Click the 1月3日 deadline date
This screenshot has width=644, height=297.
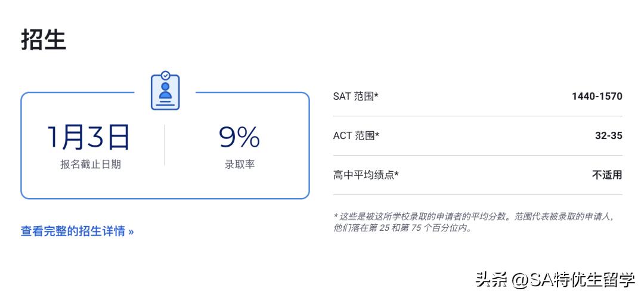[89, 138]
